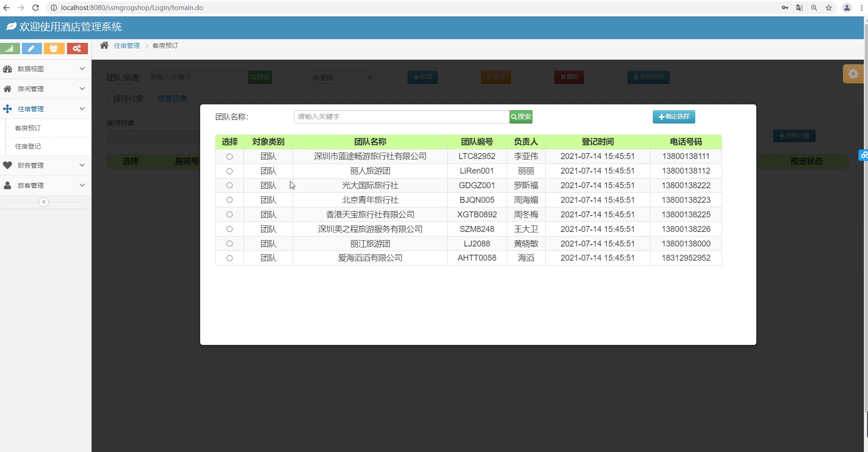Screen dimensions: 868x452
Task: Click the 新增 button behind dialog
Action: pyautogui.click(x=423, y=77)
